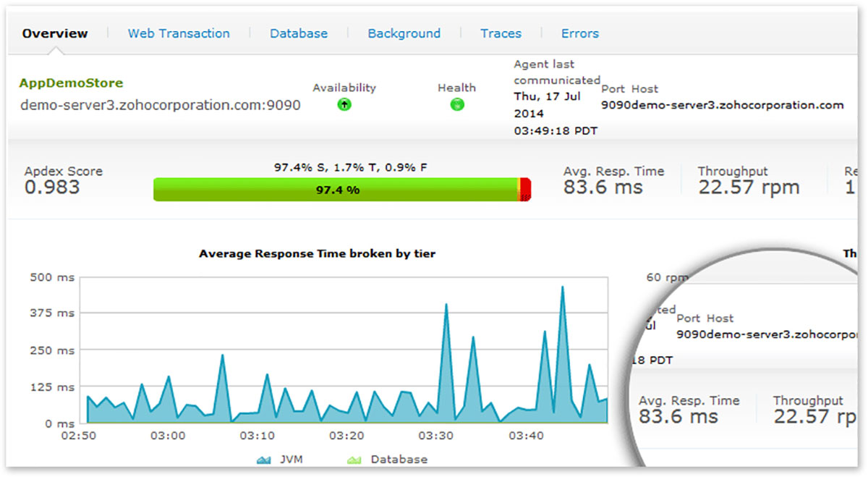Viewport: 868px width, 477px height.
Task: Click the 250 ms y-axis label
Action: (x=52, y=350)
